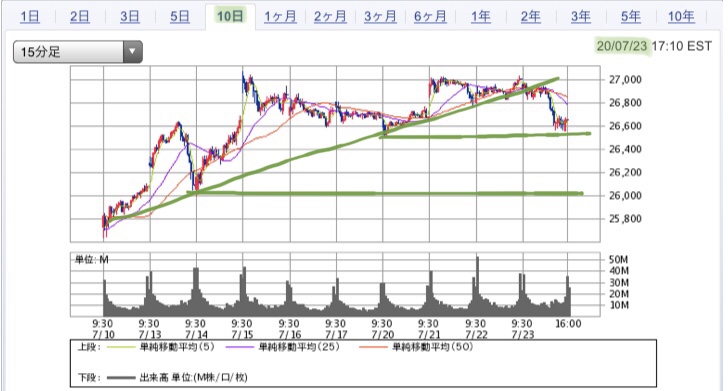728x391 pixels.
Task: Select the 5年 range tab
Action: tap(631, 17)
